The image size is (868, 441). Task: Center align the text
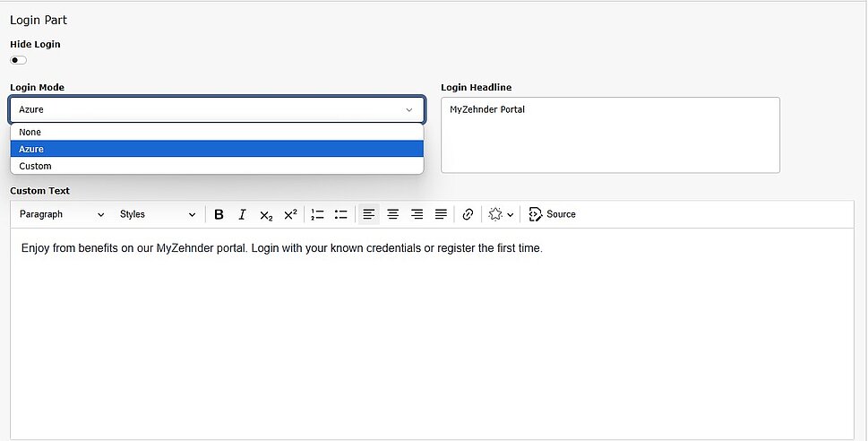click(x=392, y=215)
